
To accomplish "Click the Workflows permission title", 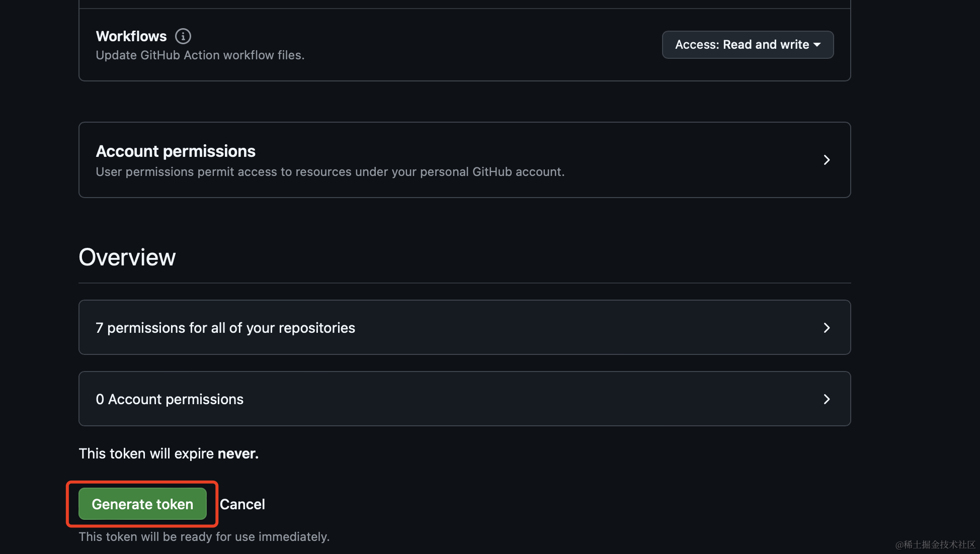I will point(131,36).
